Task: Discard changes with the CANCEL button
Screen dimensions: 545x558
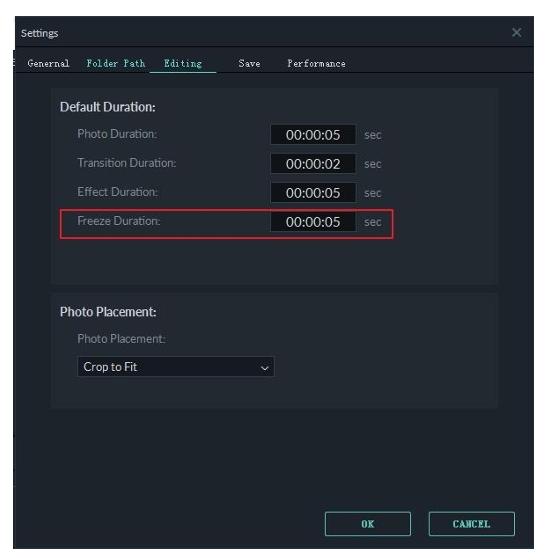Action: point(471,524)
